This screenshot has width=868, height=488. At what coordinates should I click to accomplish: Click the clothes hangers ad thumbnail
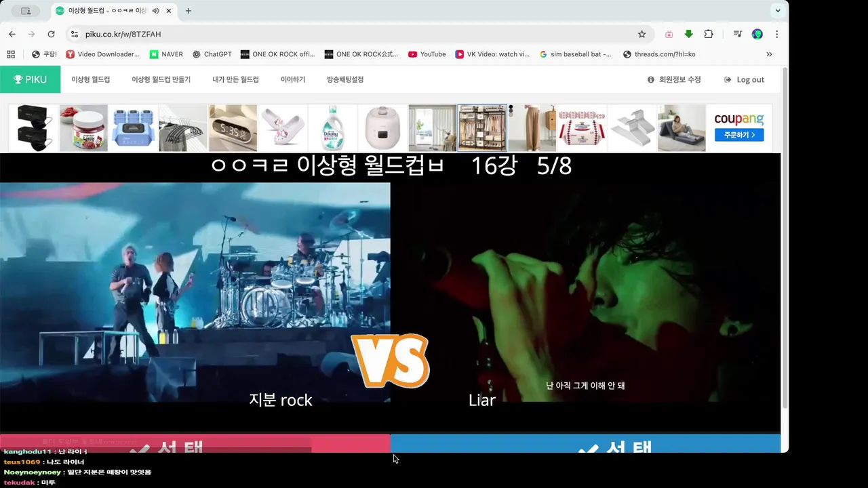(183, 128)
